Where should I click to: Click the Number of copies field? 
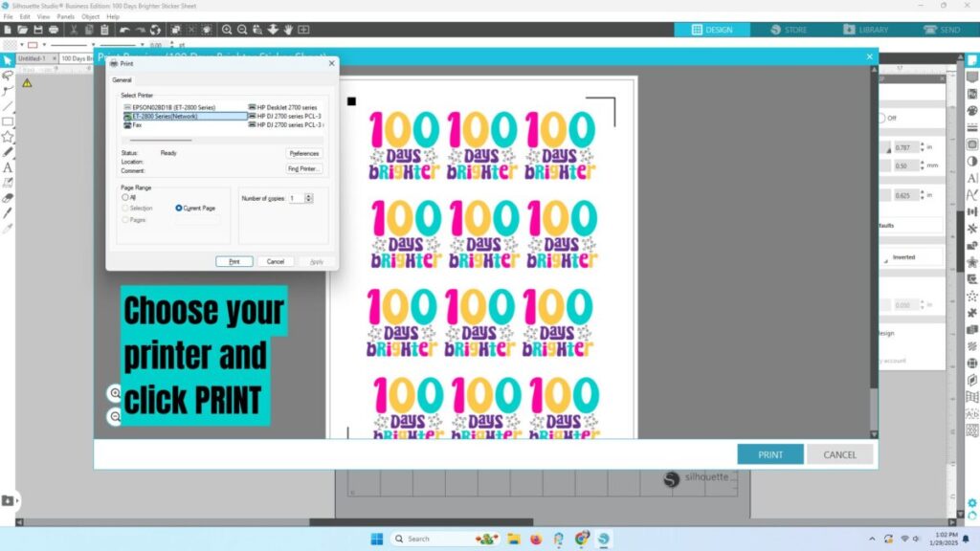pos(296,198)
